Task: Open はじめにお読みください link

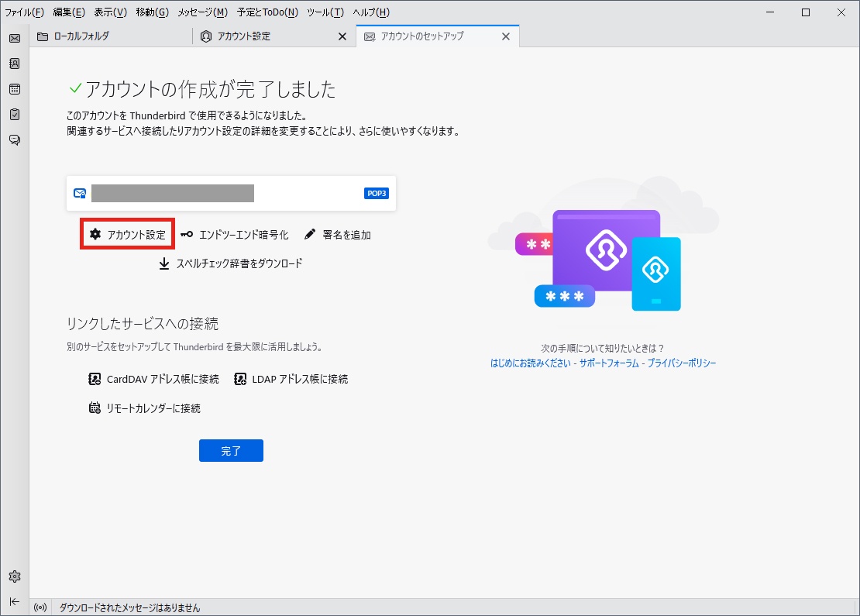Action: (531, 363)
